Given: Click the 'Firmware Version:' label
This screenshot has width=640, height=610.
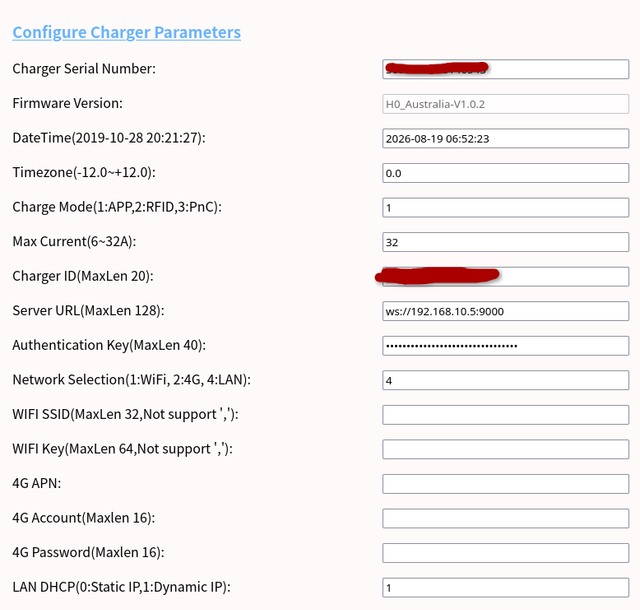Looking at the screenshot, I should tap(67, 103).
